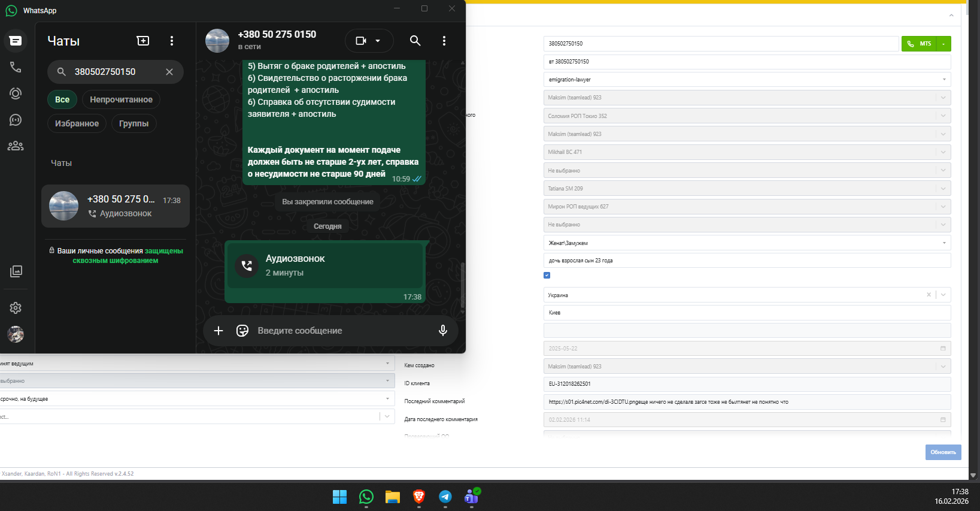Viewport: 980px width, 511px height.
Task: Open the attach plus menu
Action: pos(219,331)
